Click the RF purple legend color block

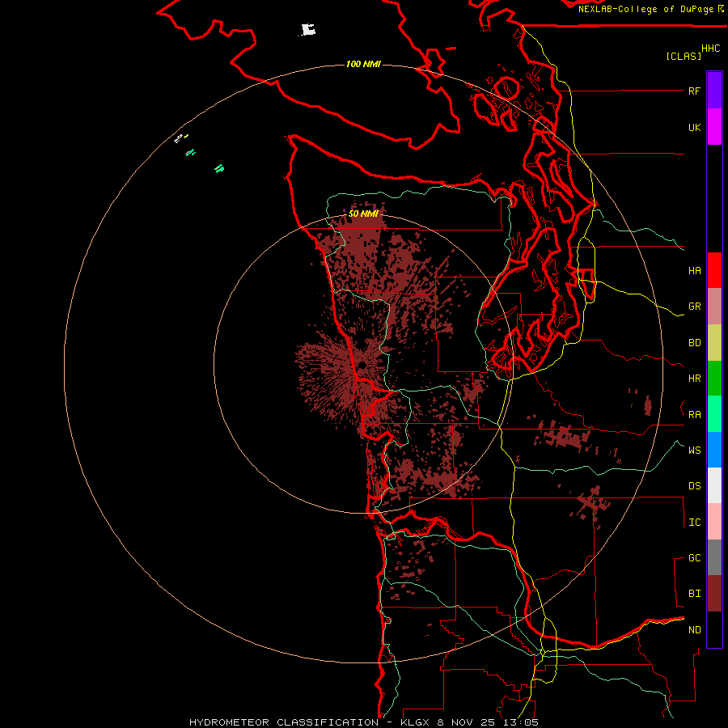tap(714, 90)
